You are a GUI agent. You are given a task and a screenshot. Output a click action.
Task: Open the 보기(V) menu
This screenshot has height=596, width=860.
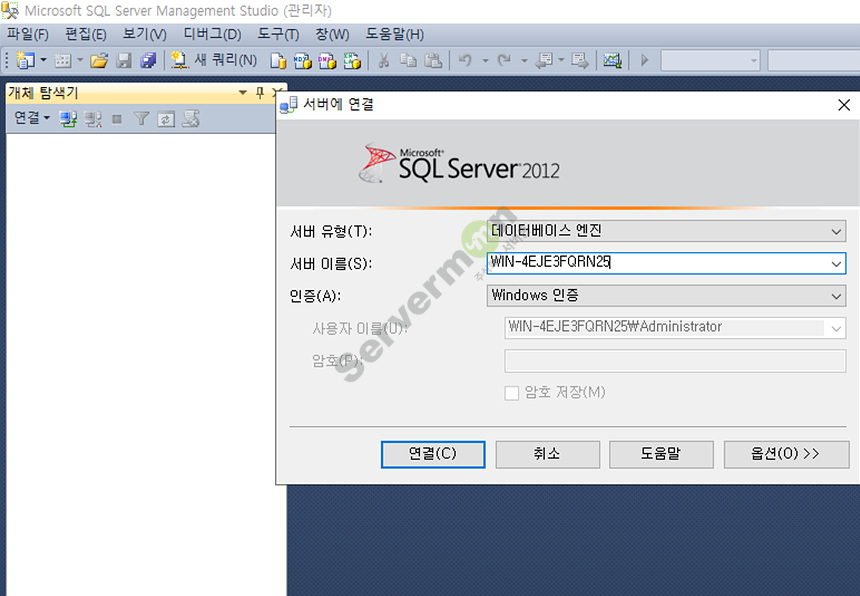(144, 35)
